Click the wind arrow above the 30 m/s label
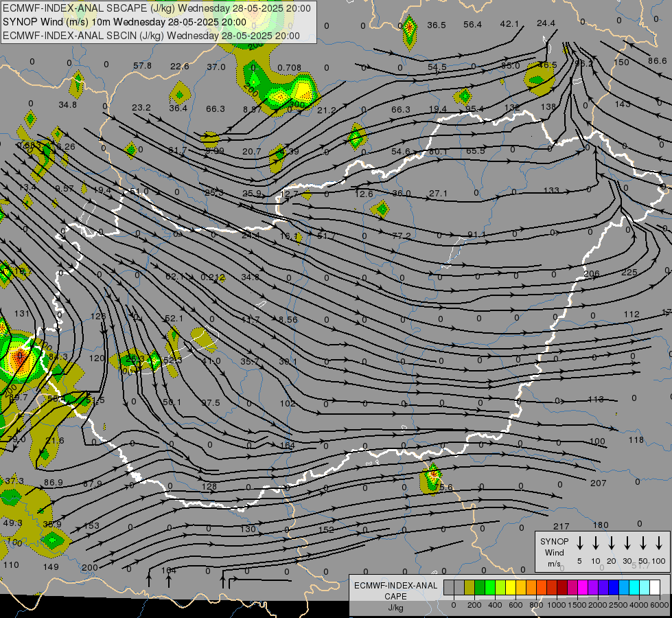This screenshot has width=672, height=618. [627, 542]
